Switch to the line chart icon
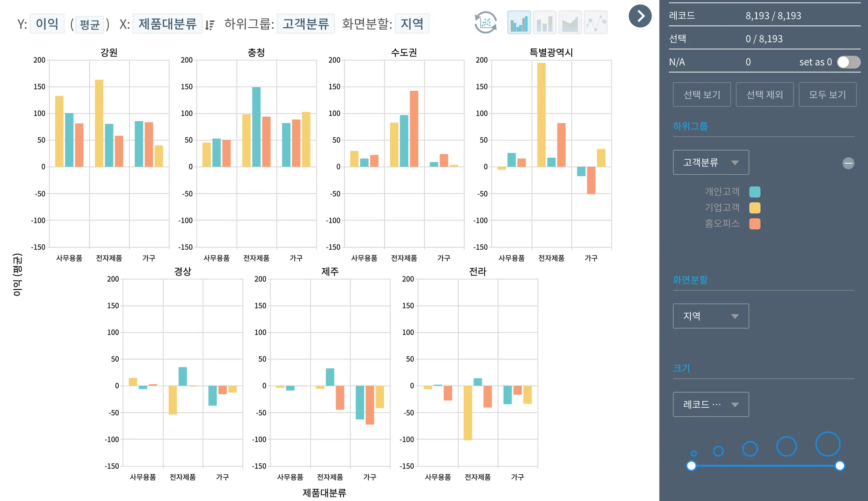868x501 pixels. pos(595,22)
